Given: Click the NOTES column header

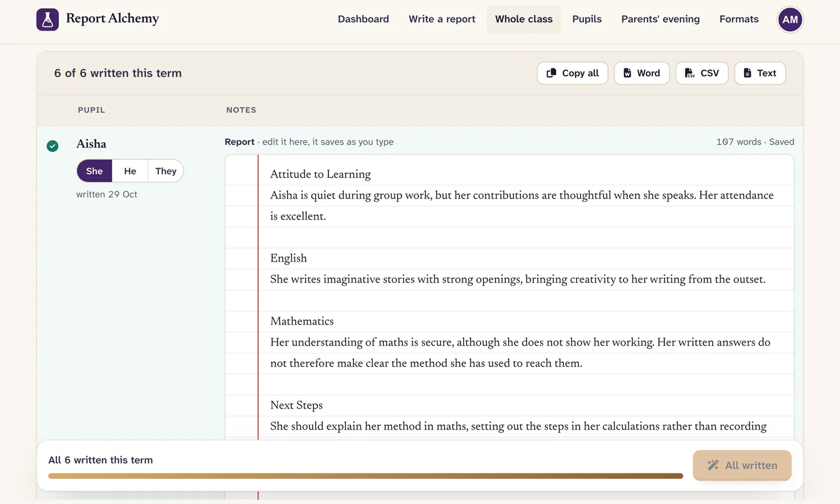Looking at the screenshot, I should 241,110.
